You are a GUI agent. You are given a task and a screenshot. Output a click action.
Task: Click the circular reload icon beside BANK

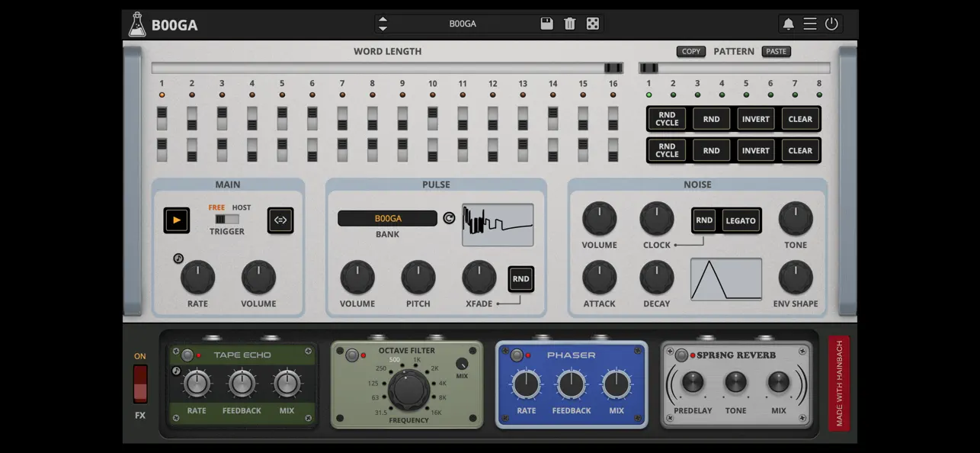click(450, 217)
